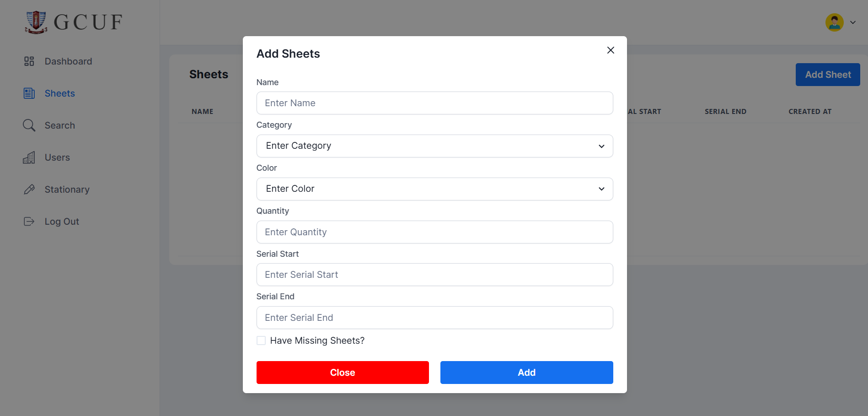Click the Dashboard grid icon
The width and height of the screenshot is (868, 416).
coord(29,61)
